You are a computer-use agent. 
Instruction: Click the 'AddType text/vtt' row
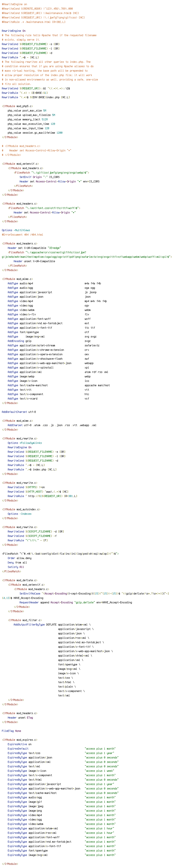pos(48,389)
